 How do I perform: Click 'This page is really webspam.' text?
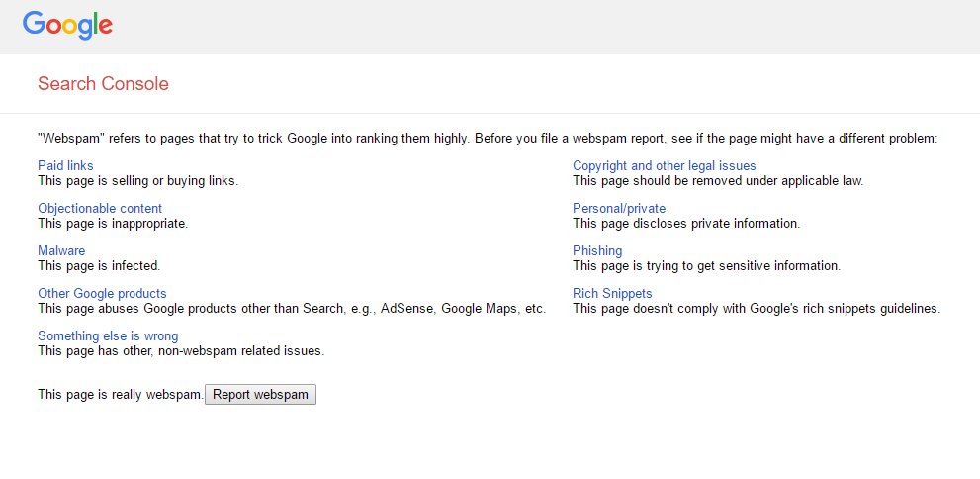click(121, 395)
